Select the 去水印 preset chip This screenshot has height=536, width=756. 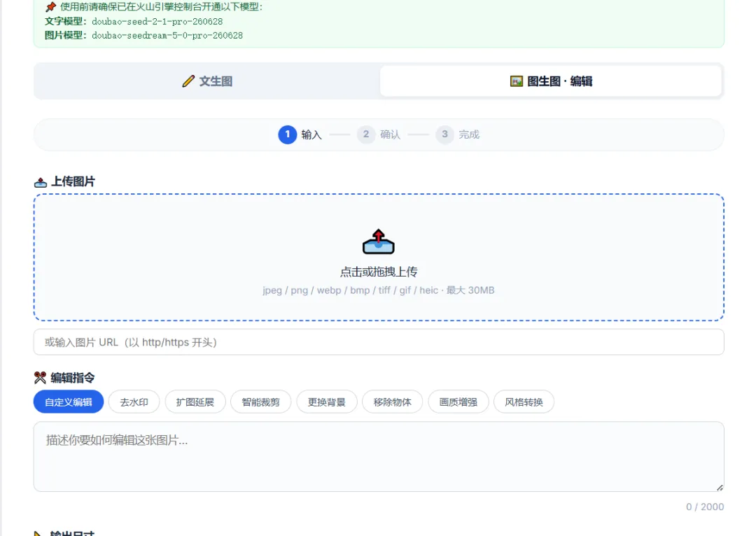pyautogui.click(x=134, y=402)
